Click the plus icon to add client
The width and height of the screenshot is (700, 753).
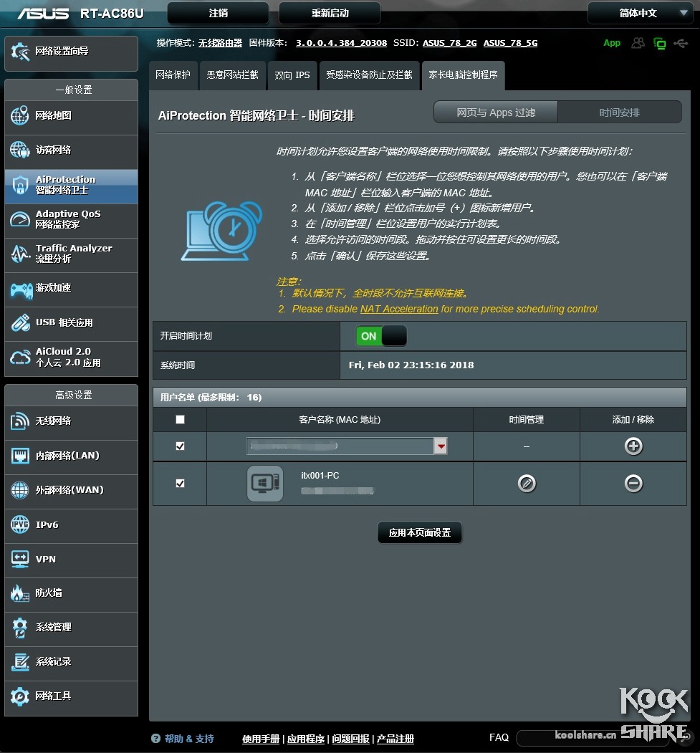[x=633, y=446]
